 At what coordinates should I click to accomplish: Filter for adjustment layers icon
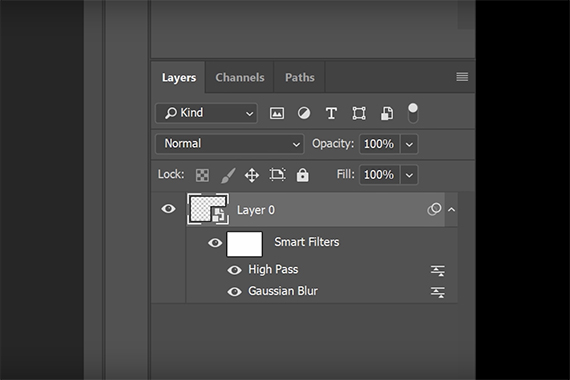click(x=304, y=113)
